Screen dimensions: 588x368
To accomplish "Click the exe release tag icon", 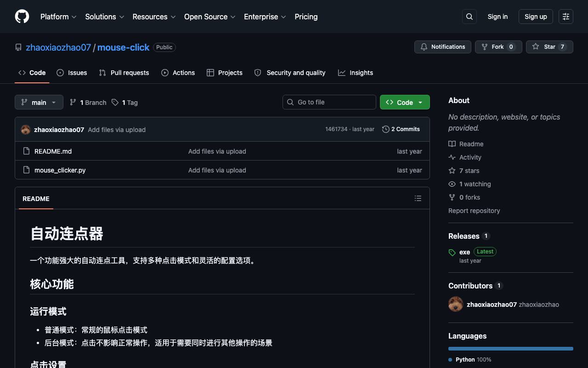I will (452, 253).
